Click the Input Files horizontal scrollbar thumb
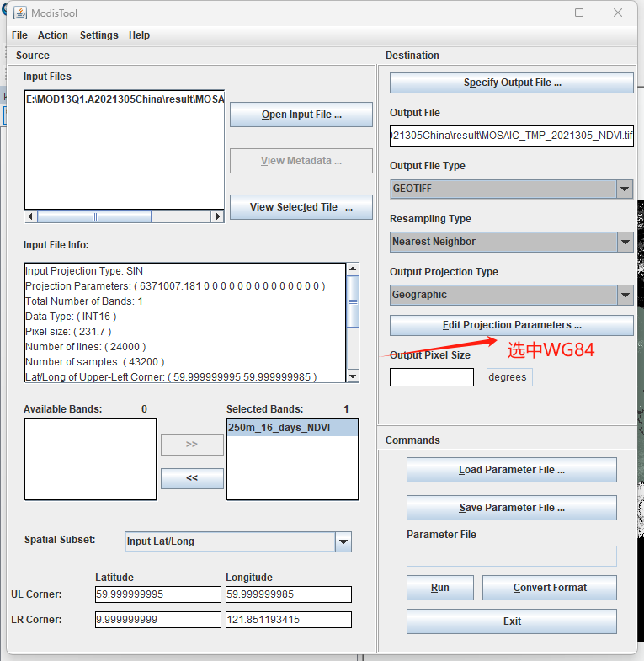The width and height of the screenshot is (644, 661). [94, 216]
